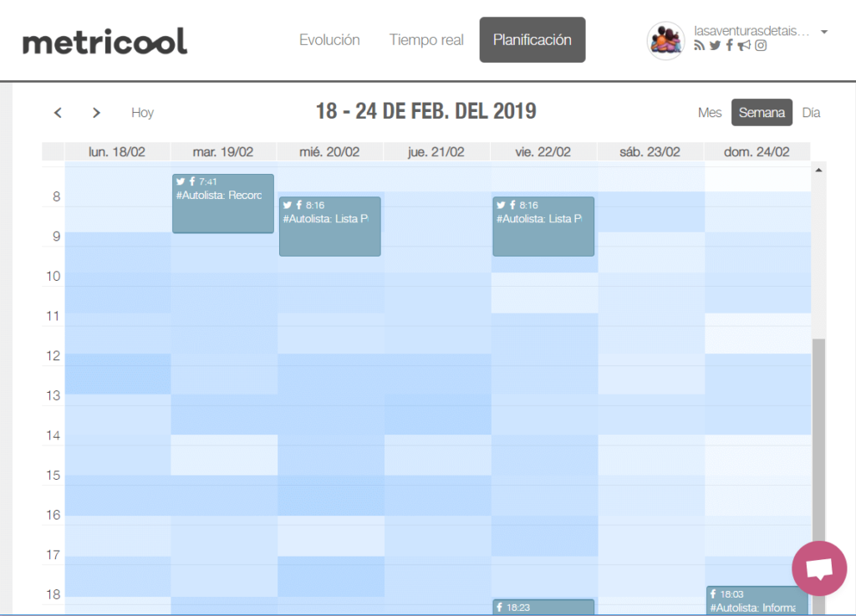The image size is (856, 616).
Task: Click Facebook icon on Sunday 18:03 post
Action: (x=713, y=593)
